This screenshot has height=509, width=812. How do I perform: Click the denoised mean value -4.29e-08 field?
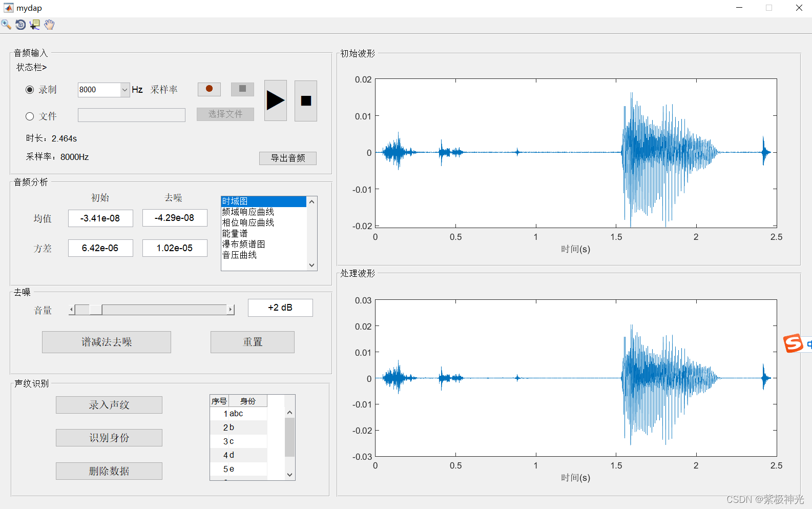175,218
